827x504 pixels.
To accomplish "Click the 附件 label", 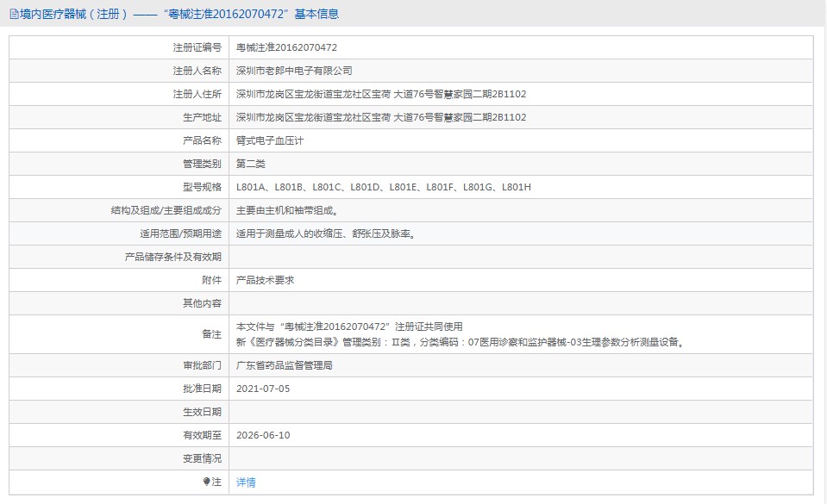I will point(212,280).
